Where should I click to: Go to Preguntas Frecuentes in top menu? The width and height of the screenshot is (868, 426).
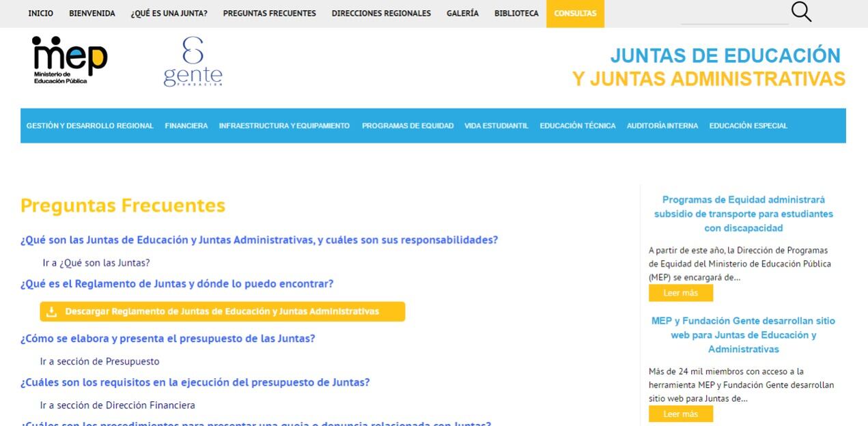[x=269, y=14]
